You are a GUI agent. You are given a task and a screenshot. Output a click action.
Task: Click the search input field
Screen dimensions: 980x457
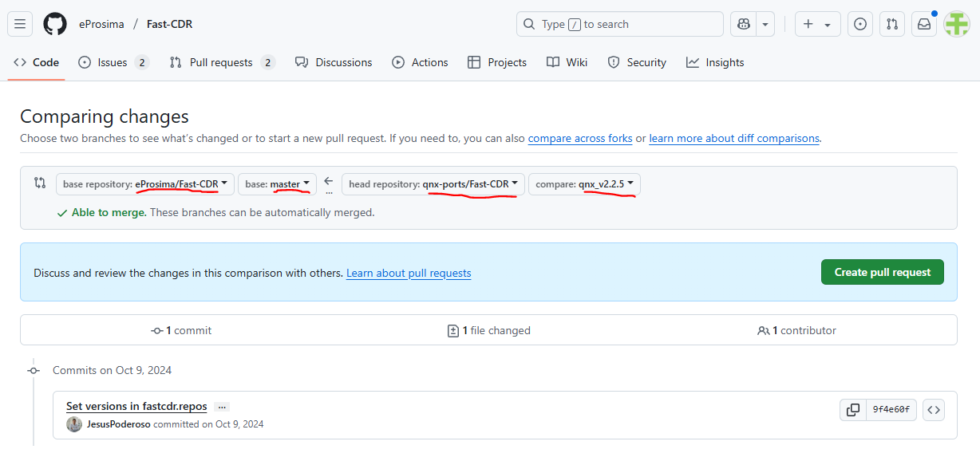click(x=619, y=24)
